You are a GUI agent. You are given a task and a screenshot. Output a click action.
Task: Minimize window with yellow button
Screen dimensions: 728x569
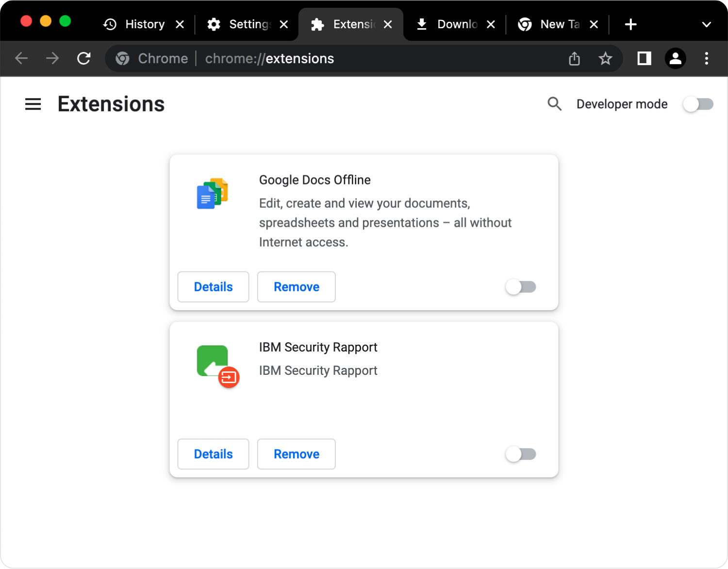coord(46,21)
